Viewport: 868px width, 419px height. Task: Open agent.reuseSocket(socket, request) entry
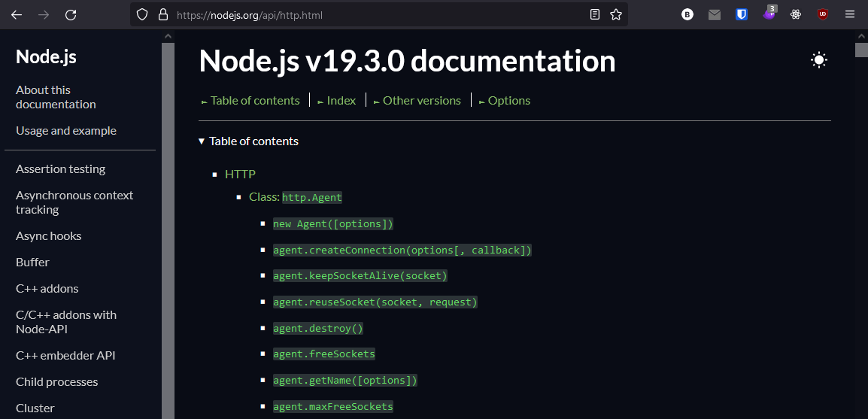(375, 302)
